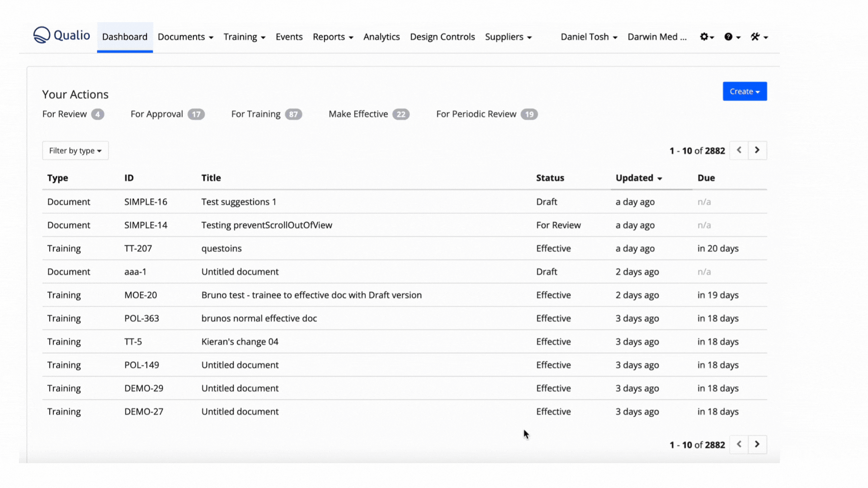The image size is (868, 488).
Task: Click the Status column header
Action: coord(550,178)
